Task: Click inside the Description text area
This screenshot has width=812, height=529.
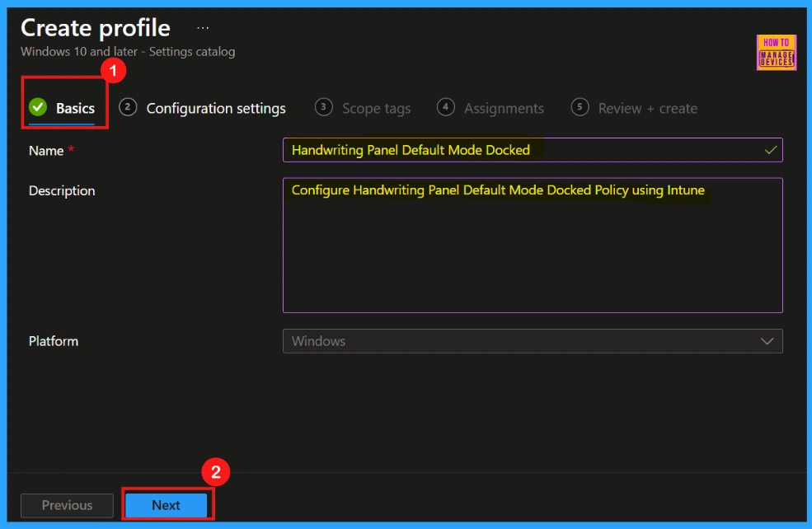Action: [533, 246]
